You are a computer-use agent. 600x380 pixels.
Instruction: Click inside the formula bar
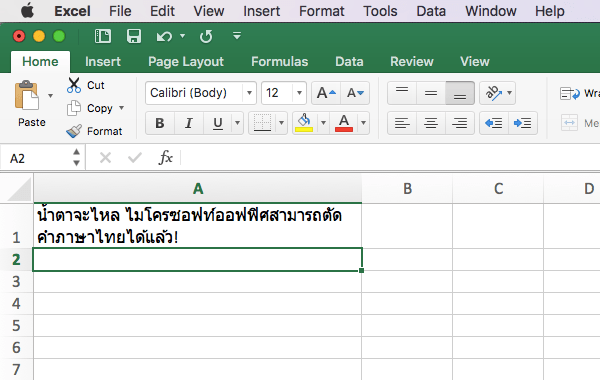(x=390, y=157)
